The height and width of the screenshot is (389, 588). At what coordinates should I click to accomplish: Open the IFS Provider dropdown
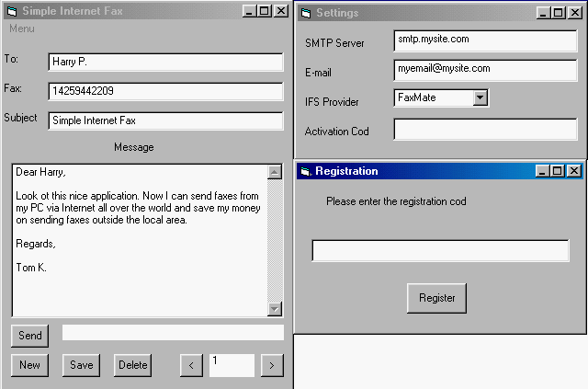(481, 98)
